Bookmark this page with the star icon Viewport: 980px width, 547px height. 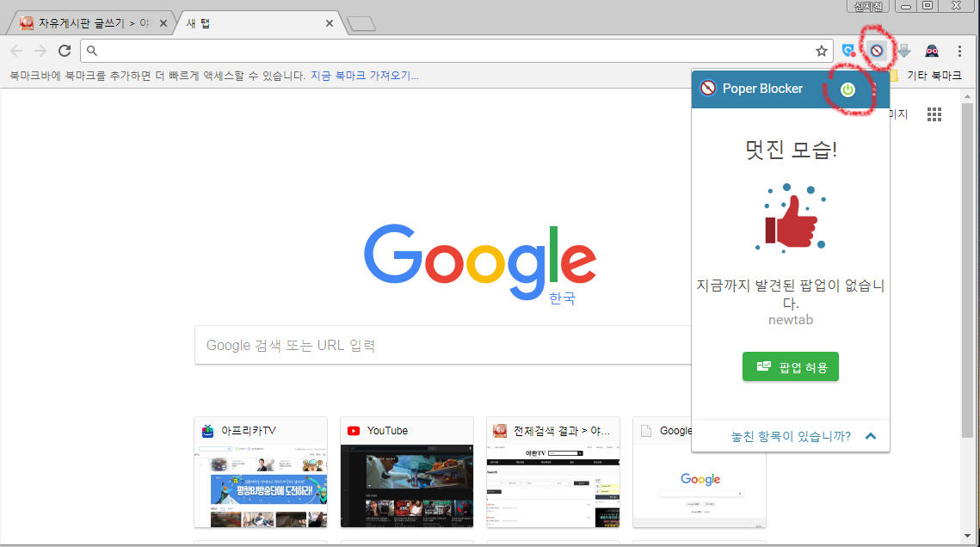tap(821, 51)
